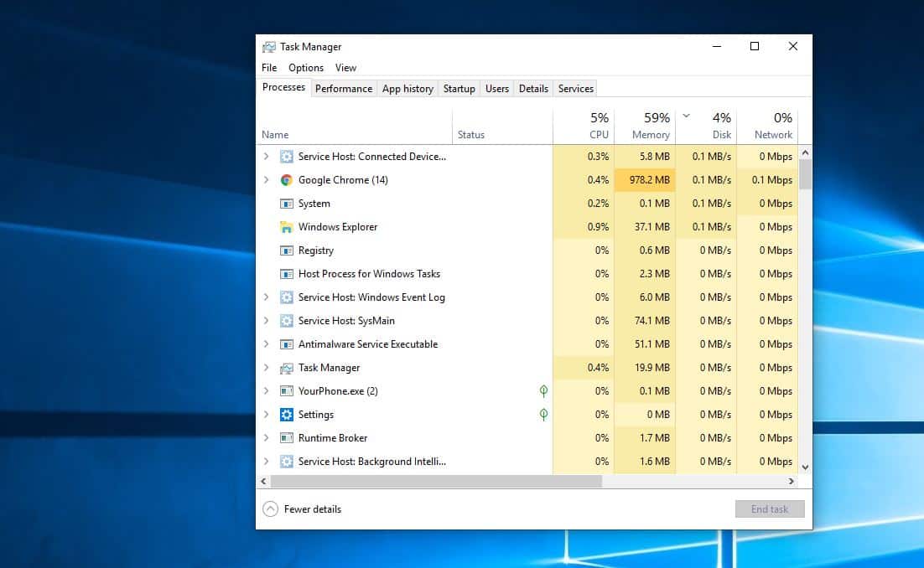Sort processes by Disk column
The width and height of the screenshot is (924, 568).
coord(707,127)
